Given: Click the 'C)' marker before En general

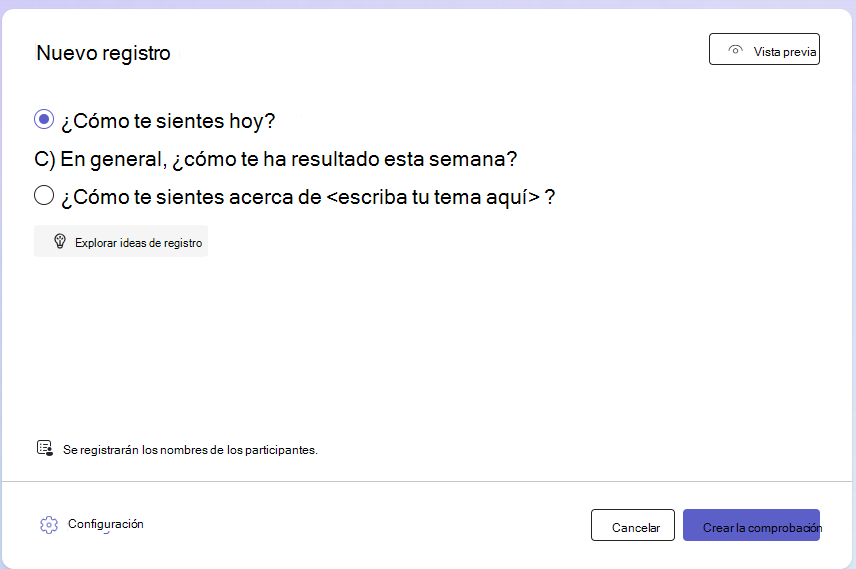Looking at the screenshot, I should pos(45,159).
